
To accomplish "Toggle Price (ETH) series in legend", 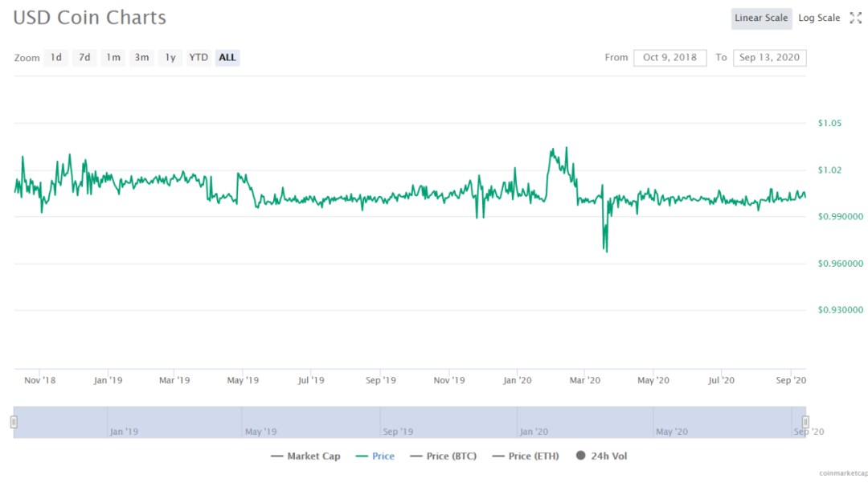I will tap(526, 456).
